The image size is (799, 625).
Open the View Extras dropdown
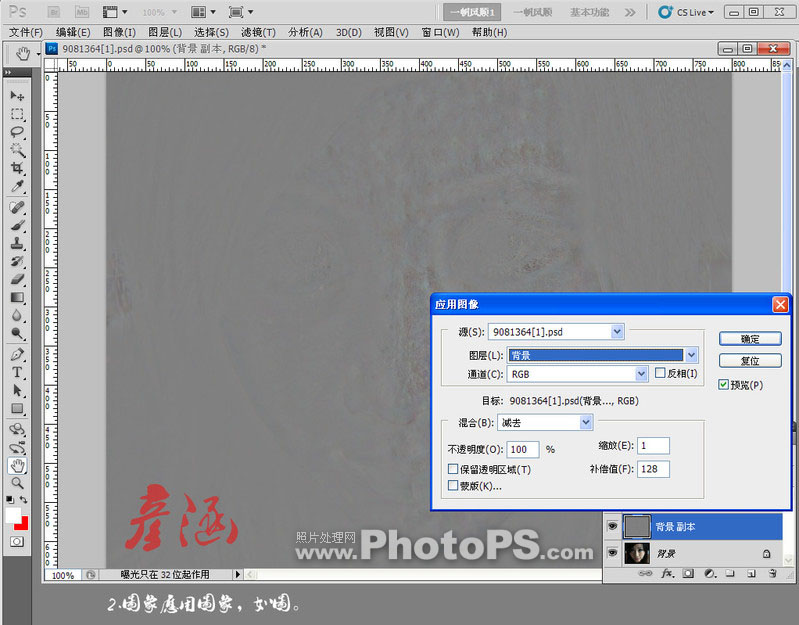click(x=115, y=12)
